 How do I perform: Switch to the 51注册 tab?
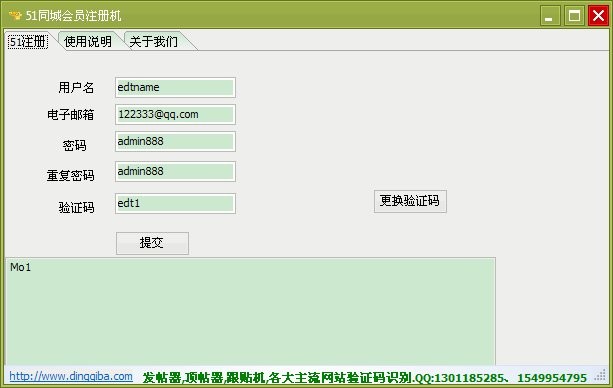[28, 41]
